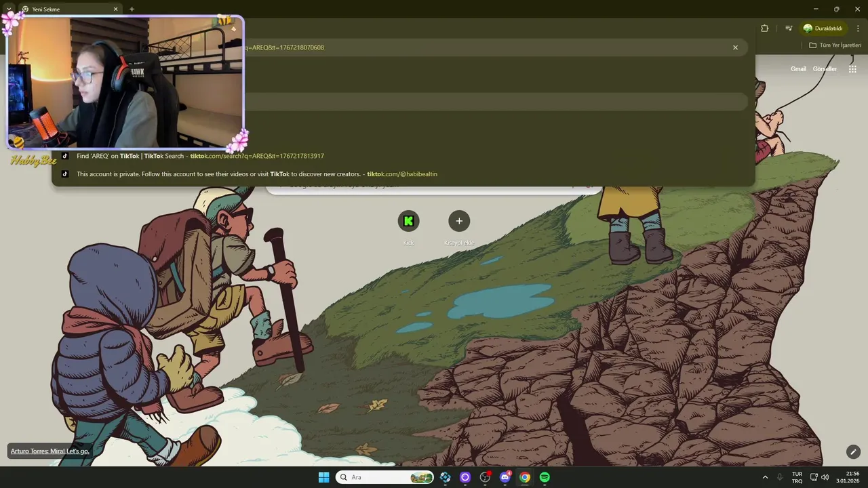Open the purple circle taskbar app
868x488 pixels.
[x=465, y=477]
